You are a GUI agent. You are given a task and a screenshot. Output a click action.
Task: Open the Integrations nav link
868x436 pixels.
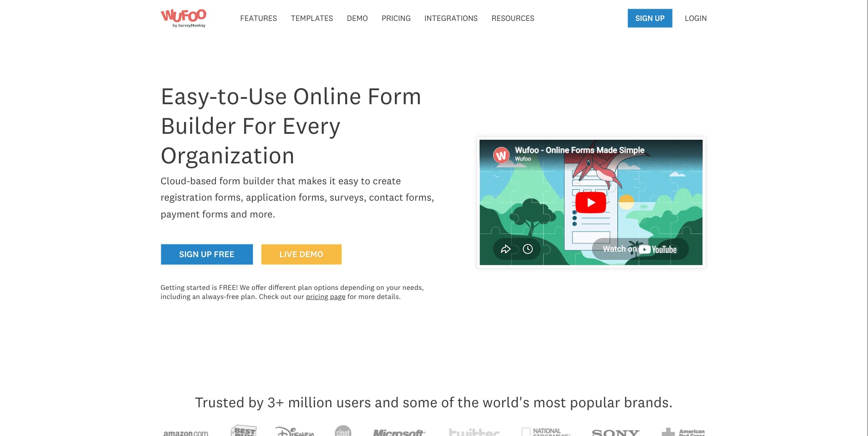pos(451,18)
